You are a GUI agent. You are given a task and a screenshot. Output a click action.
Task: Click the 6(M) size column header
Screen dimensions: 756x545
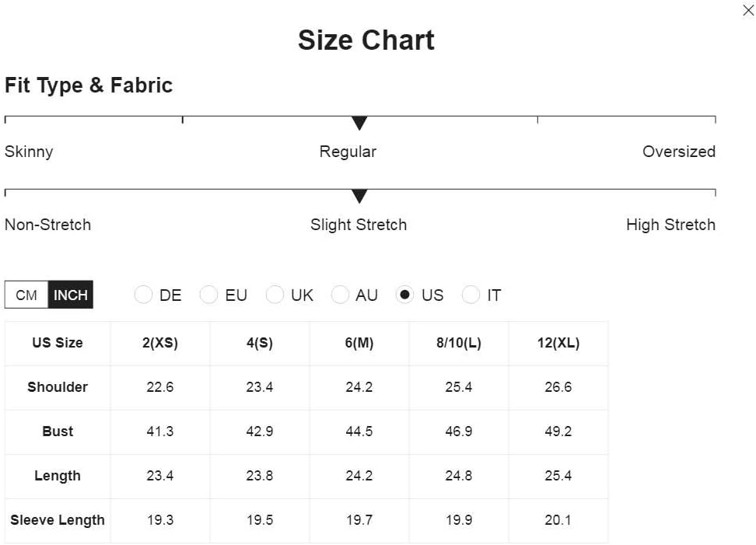[x=359, y=343]
